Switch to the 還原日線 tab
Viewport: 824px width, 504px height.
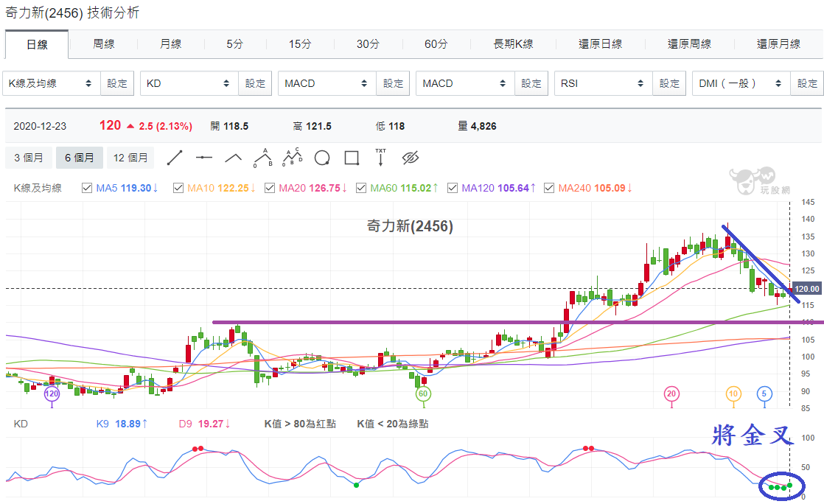tap(601, 44)
